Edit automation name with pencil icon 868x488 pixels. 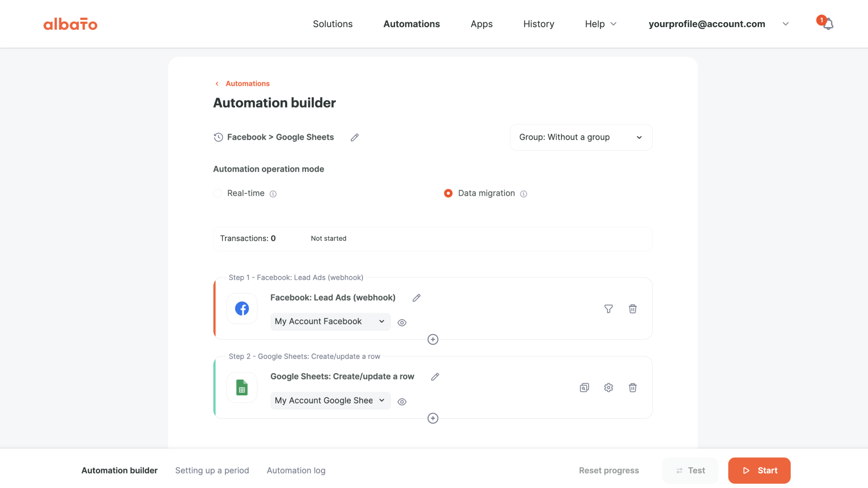click(354, 137)
